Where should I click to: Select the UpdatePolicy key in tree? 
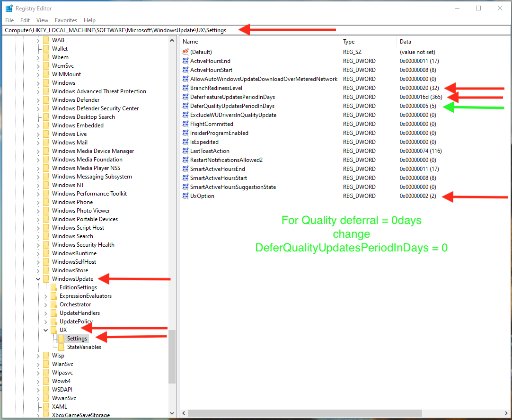click(76, 322)
